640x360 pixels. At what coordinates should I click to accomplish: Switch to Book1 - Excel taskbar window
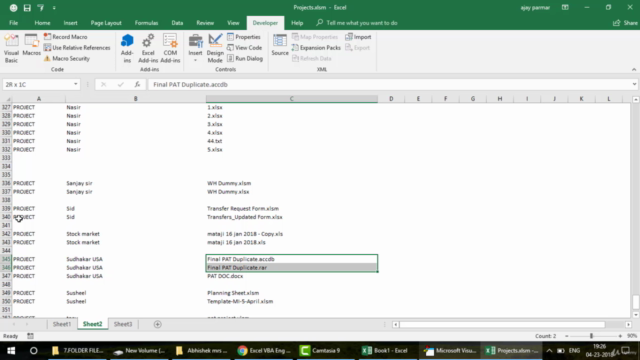[385, 351]
